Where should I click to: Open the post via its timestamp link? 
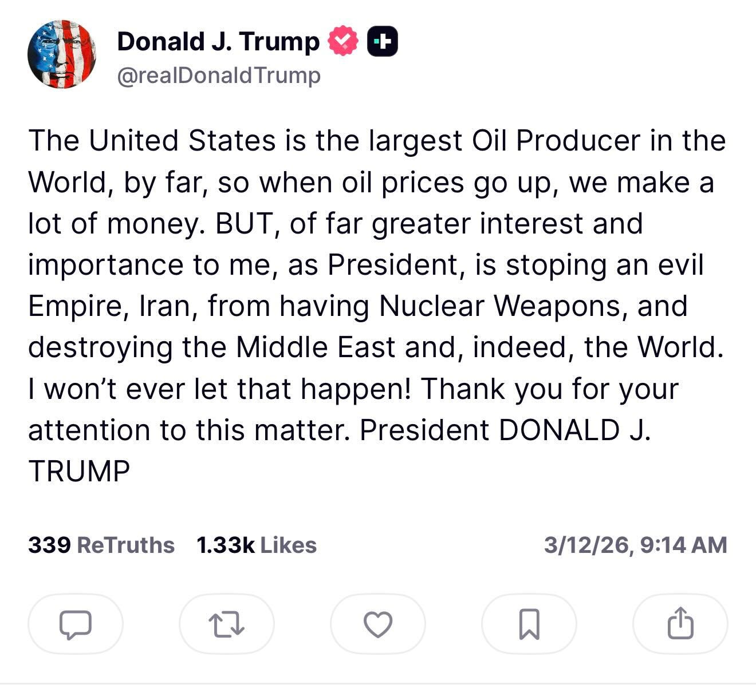(x=637, y=545)
